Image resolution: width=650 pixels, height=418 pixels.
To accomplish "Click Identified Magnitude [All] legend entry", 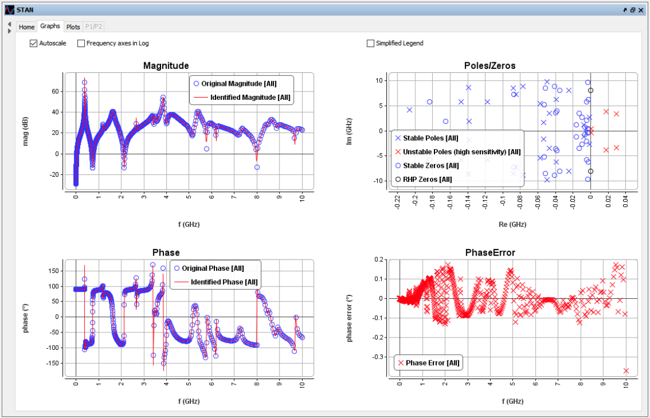I will click(x=241, y=97).
